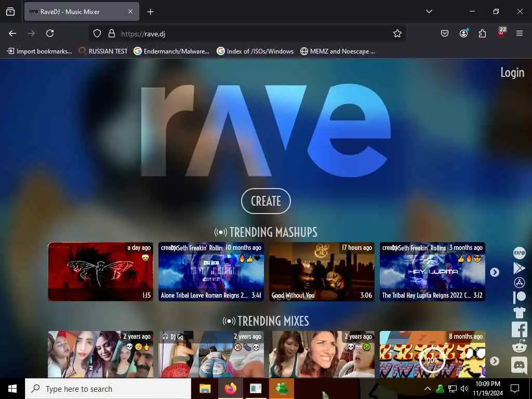Viewport: 532px width, 399px height.
Task: Click the CREATE button
Action: point(265,201)
